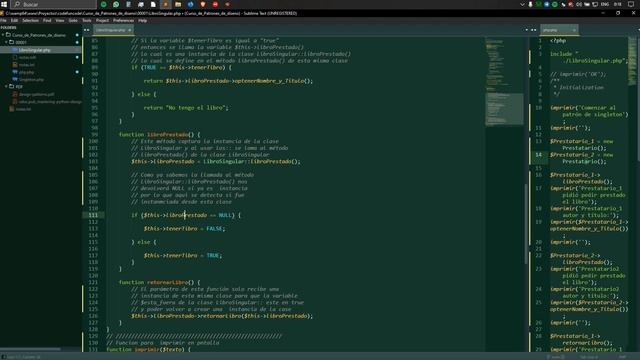Collapse the ejs folder in sidebar
640x360 pixels.
pyautogui.click(x=6, y=87)
